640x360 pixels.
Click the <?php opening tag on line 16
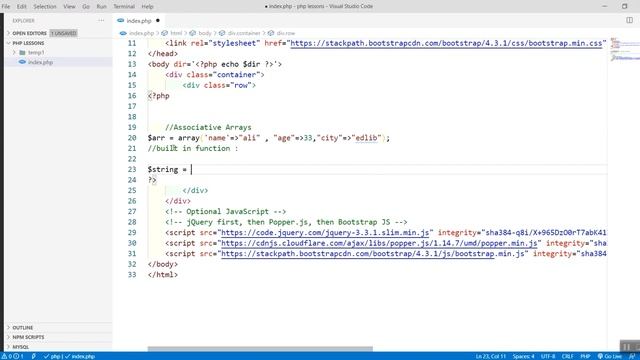click(x=158, y=96)
